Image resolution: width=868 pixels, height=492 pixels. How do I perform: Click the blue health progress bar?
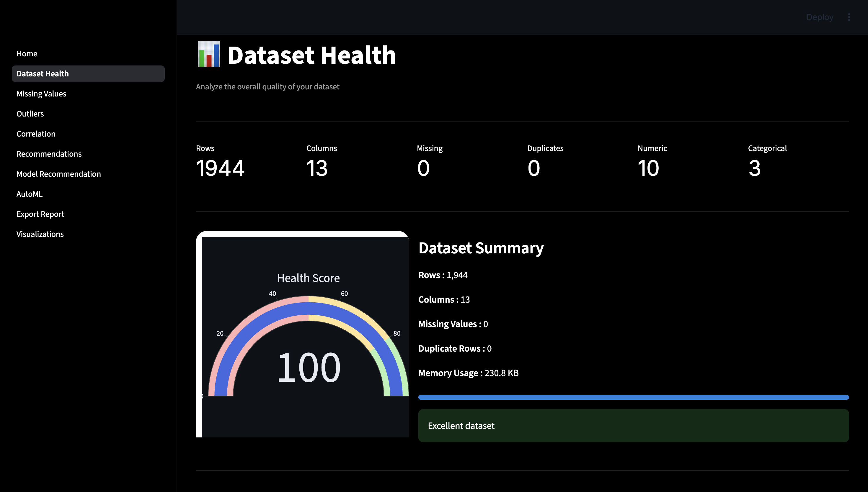click(633, 397)
